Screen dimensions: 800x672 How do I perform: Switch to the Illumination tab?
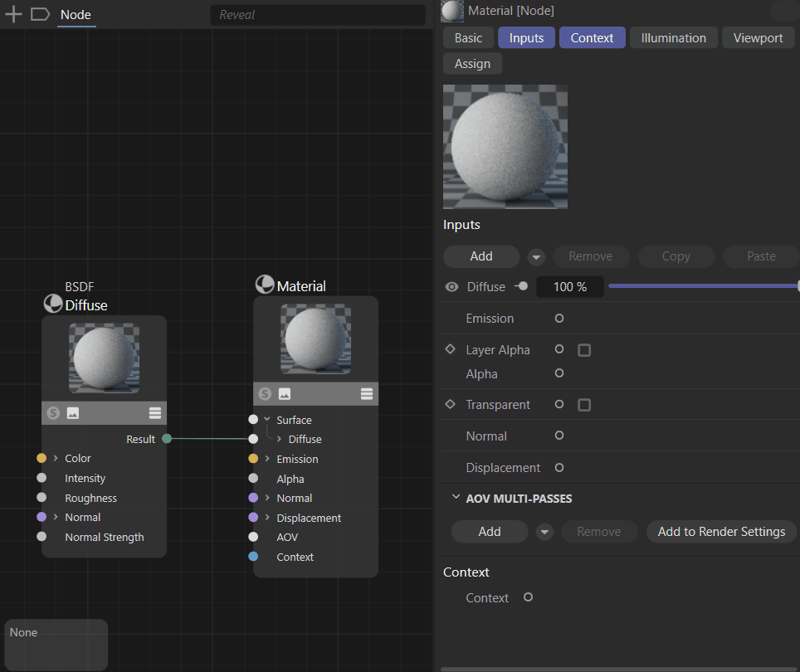673,38
